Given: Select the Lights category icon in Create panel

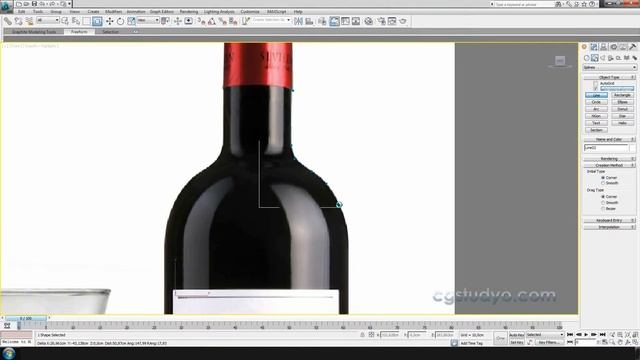Looking at the screenshot, I should point(603,58).
